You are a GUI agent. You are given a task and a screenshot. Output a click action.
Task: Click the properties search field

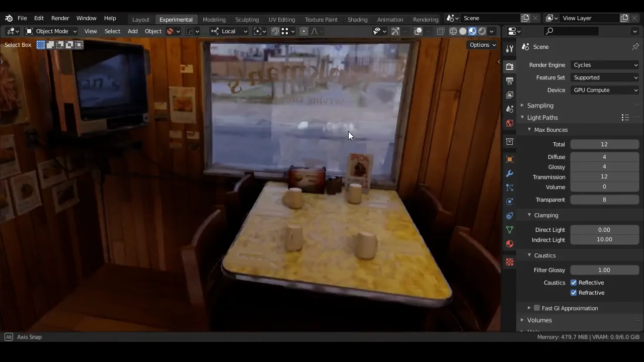tap(572, 31)
